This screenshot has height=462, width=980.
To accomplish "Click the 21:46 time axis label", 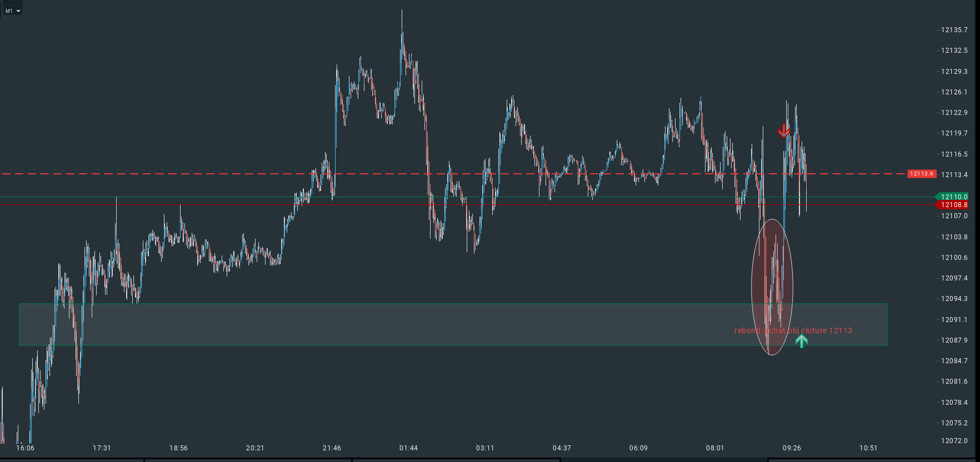I will point(332,448).
